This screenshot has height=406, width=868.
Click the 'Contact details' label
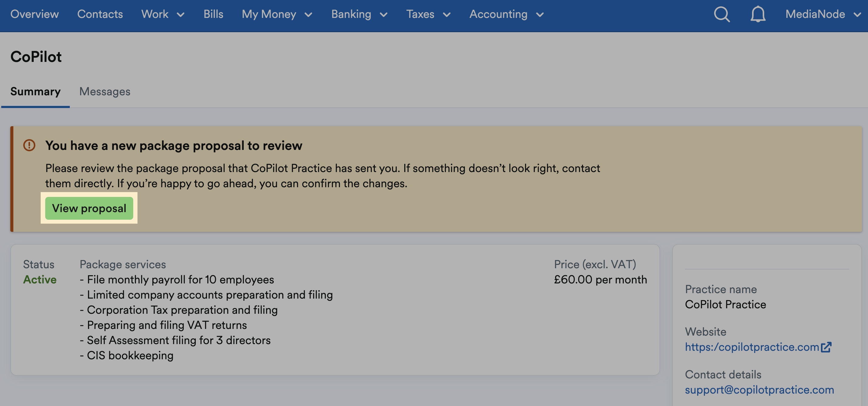pos(723,374)
